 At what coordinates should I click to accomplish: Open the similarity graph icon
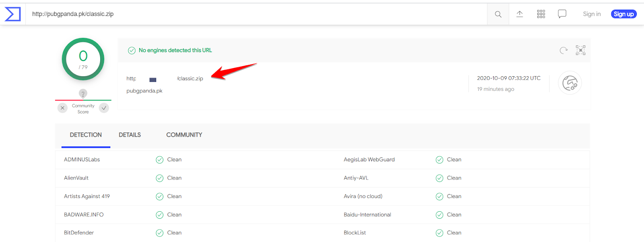(x=580, y=50)
